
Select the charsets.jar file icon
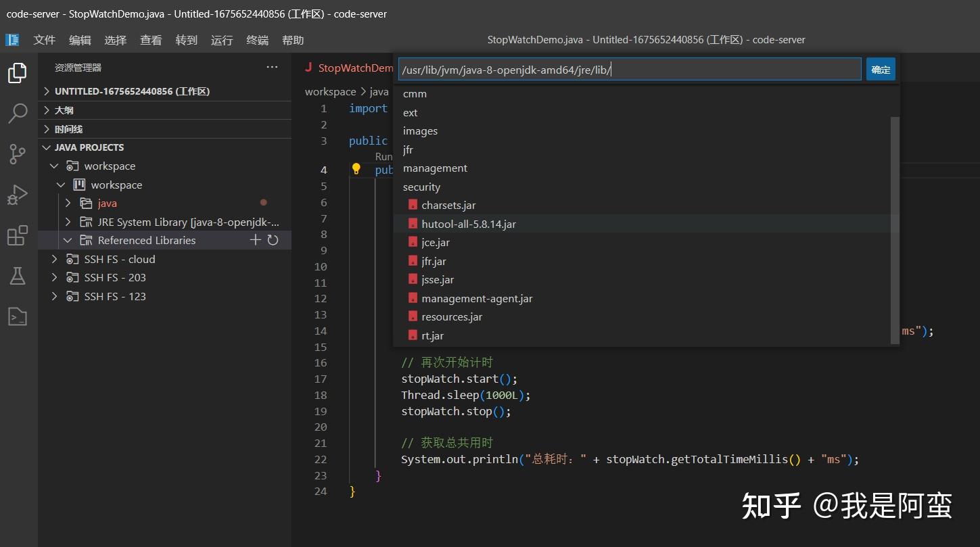click(x=413, y=205)
